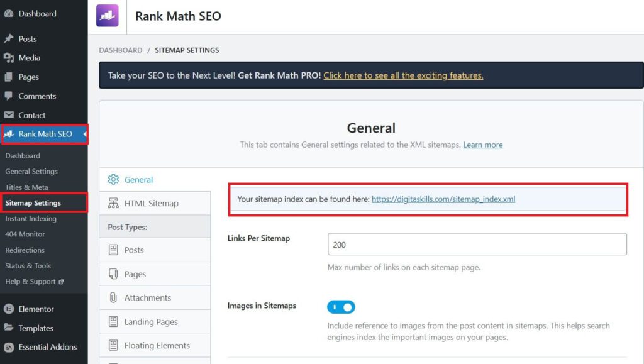This screenshot has width=644, height=364.
Task: Click the Templates folder icon
Action: [x=9, y=328]
